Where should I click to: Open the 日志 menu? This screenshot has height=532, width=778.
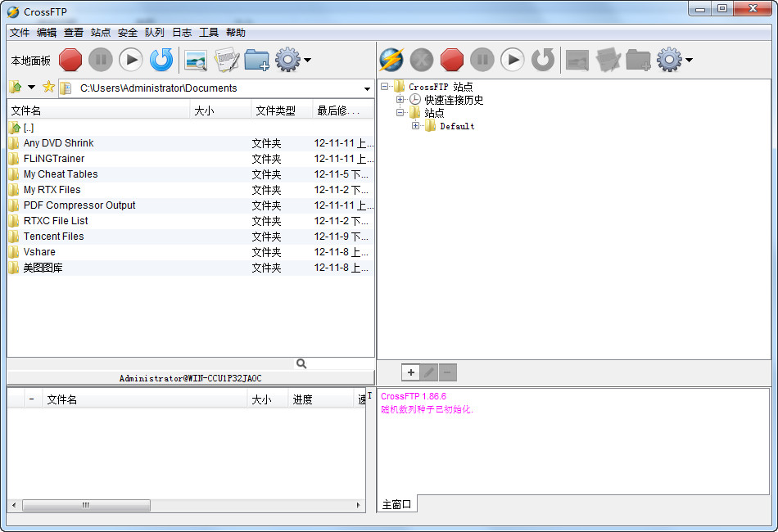[182, 33]
